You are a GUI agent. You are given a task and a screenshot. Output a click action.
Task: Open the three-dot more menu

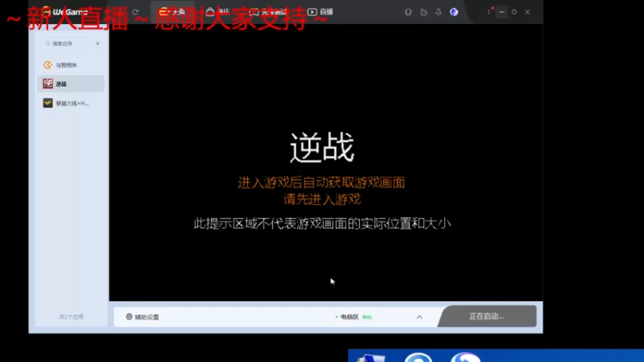489,12
